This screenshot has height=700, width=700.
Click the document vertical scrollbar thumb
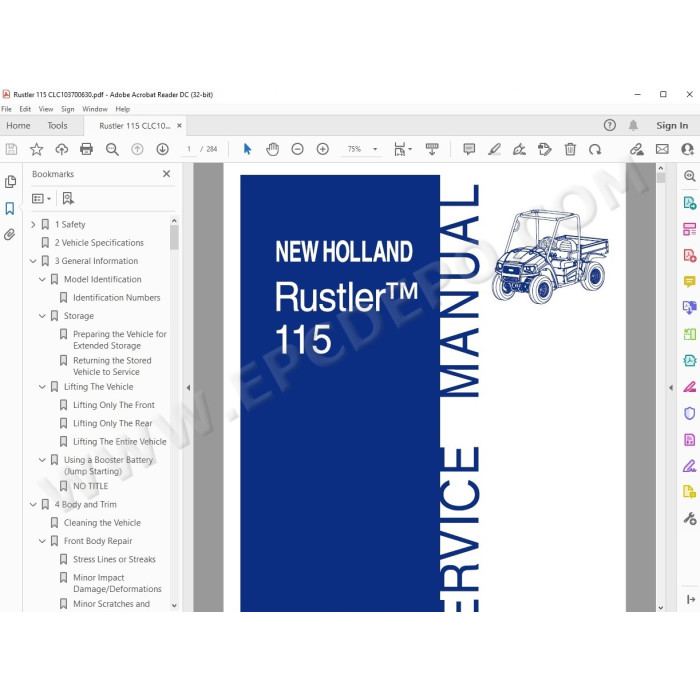coord(661,178)
